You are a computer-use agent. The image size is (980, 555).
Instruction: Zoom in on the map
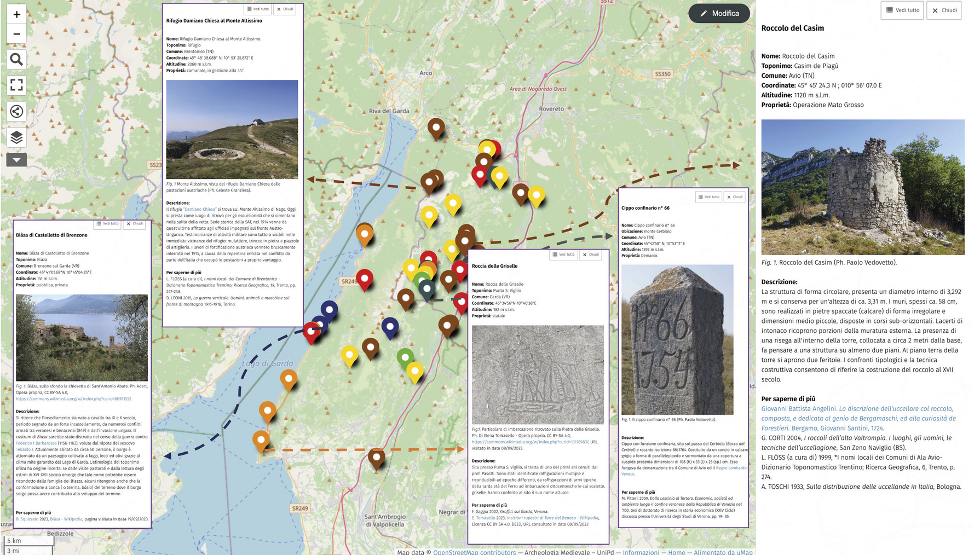(x=16, y=15)
